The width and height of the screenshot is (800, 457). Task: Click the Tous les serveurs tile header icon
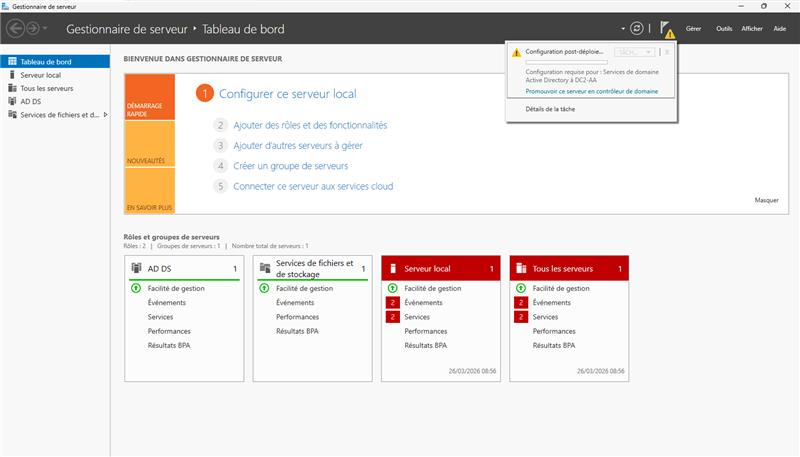point(521,268)
